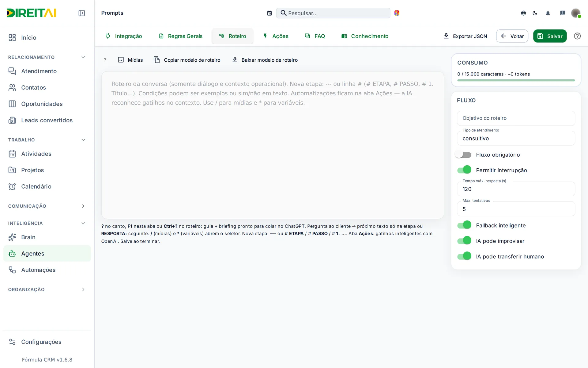Expand the COMUNICAÇÃO section
Image resolution: width=588 pixels, height=368 pixels.
47,206
